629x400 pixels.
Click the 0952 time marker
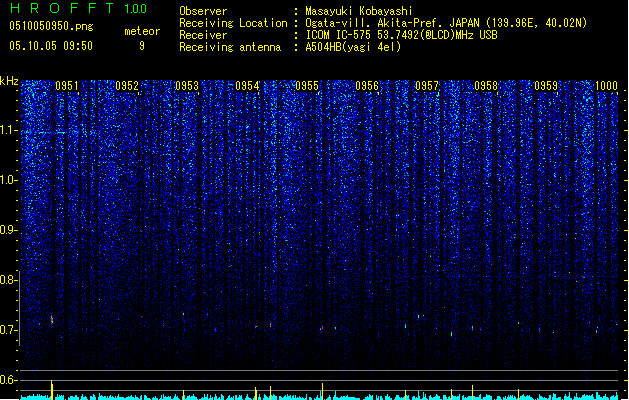[127, 86]
